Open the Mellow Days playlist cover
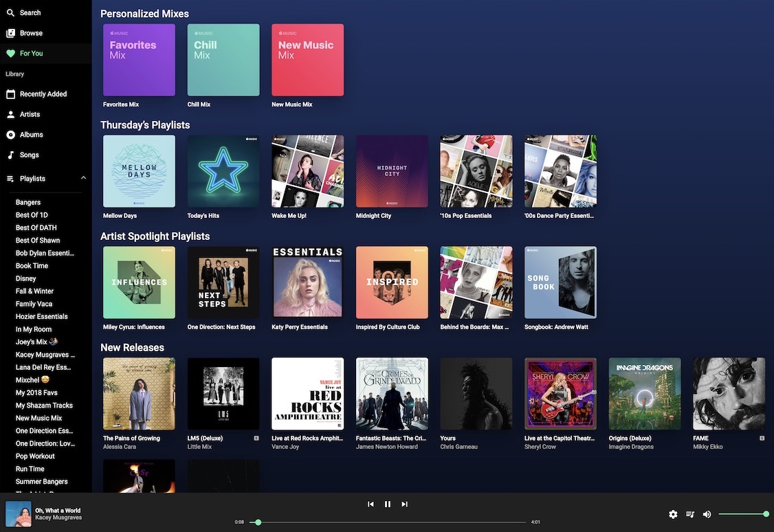 140,171
